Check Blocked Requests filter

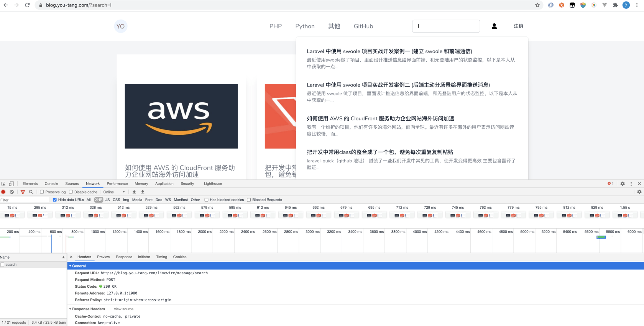pos(249,200)
